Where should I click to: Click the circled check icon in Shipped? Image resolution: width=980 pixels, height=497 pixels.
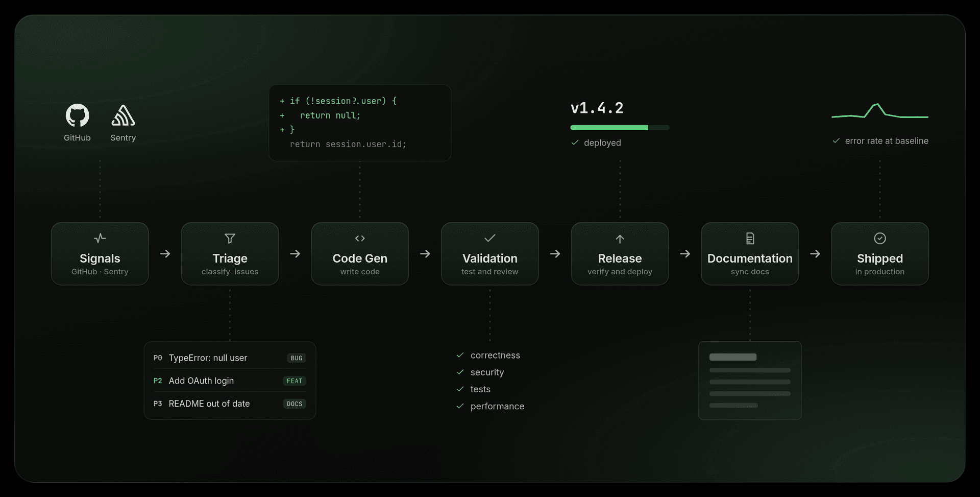[880, 238]
